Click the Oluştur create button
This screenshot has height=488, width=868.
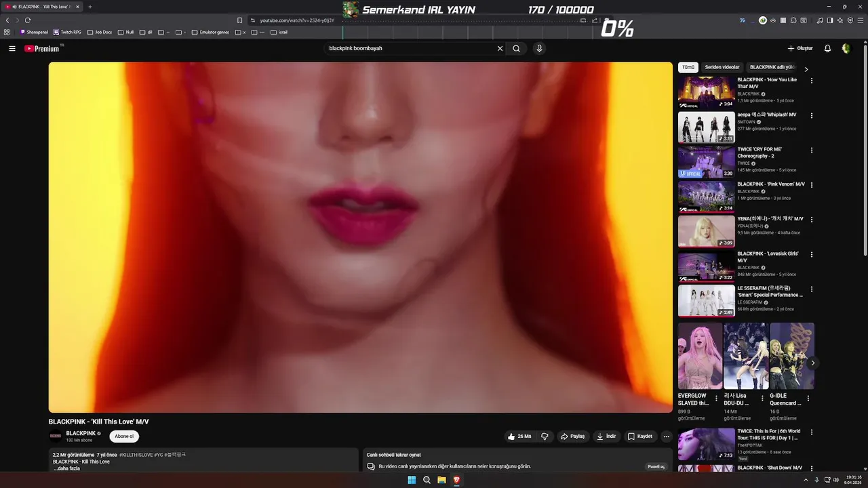click(800, 48)
